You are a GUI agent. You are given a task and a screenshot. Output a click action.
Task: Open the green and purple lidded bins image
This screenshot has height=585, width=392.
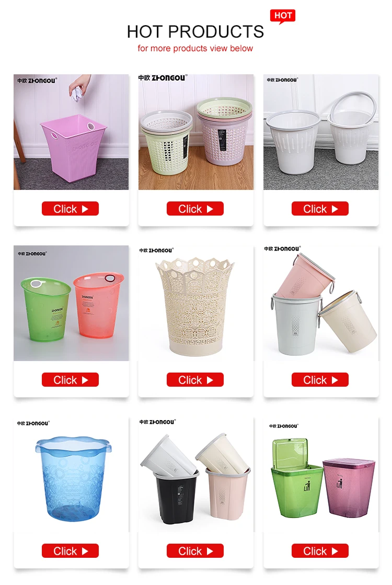coord(321,475)
